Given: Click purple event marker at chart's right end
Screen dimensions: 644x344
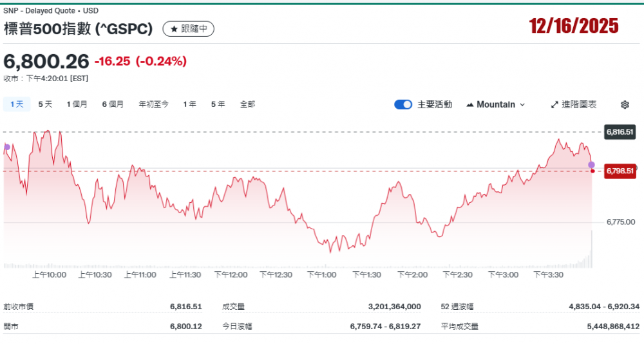Looking at the screenshot, I should 591,165.
